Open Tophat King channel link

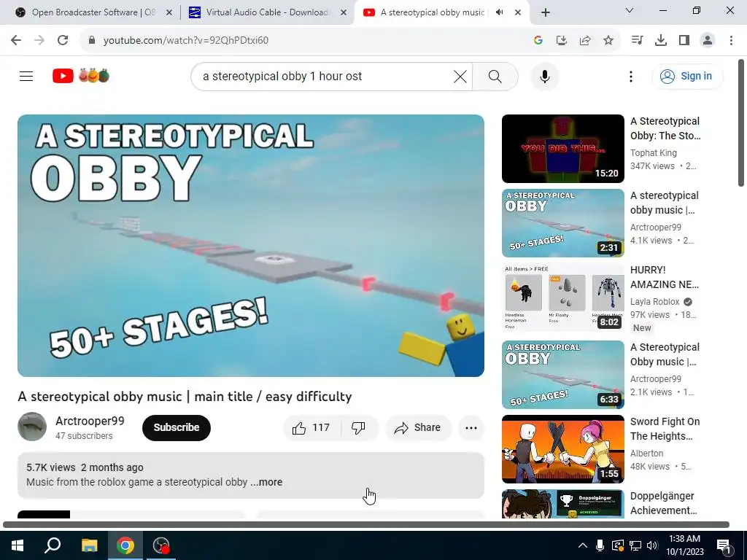click(x=653, y=153)
